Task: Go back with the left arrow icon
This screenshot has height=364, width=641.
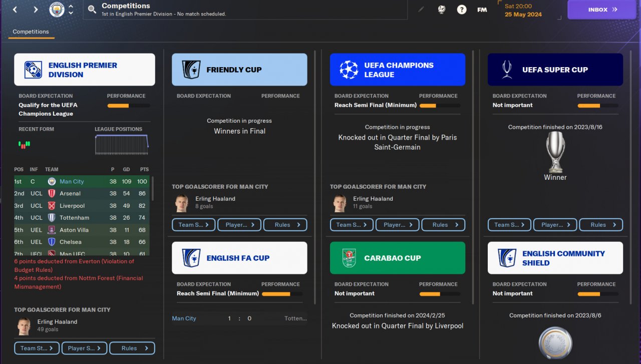Action: 15,10
